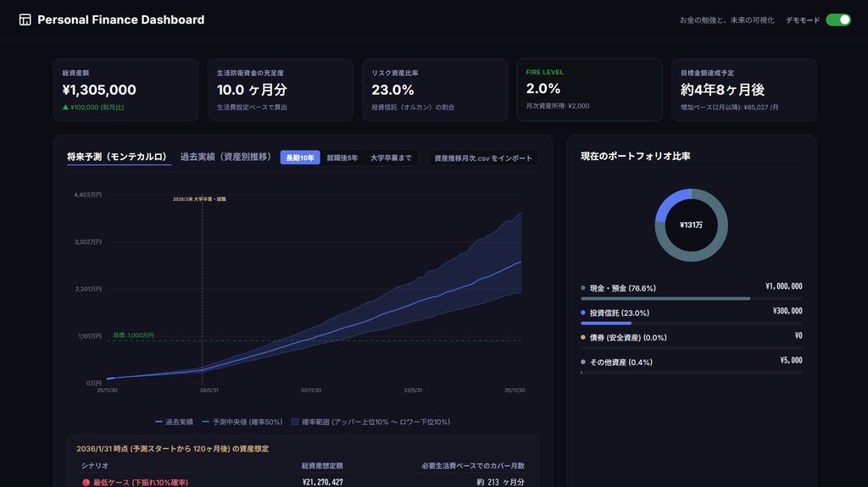Image resolution: width=868 pixels, height=487 pixels.
Task: Click the 債券 (安全資産) legend dot
Action: click(x=583, y=337)
